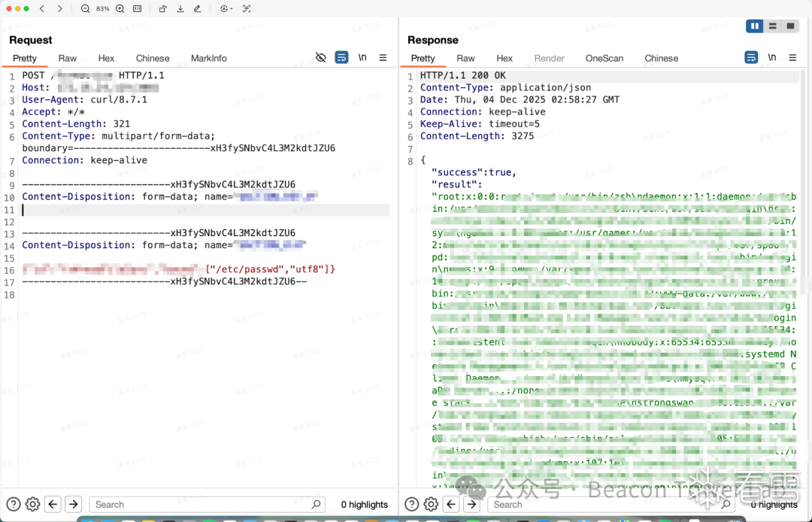
Task: Toggle the \n newline display in Response
Action: click(x=772, y=57)
